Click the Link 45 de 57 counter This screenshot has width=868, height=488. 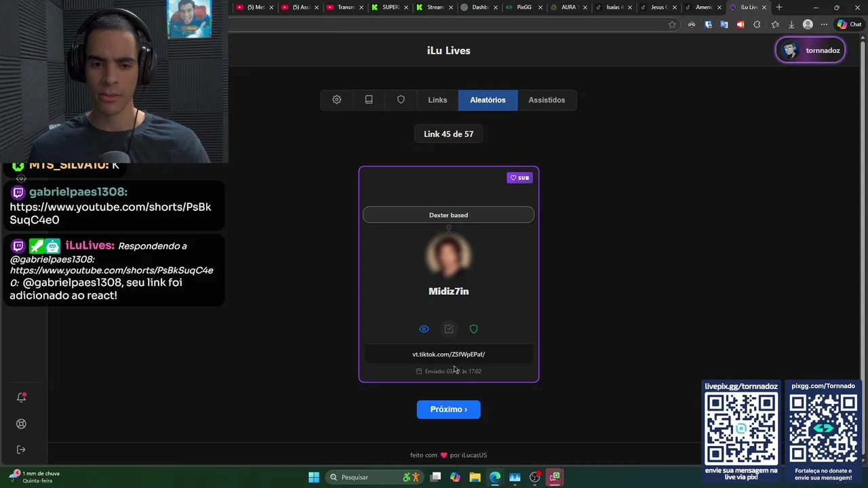click(448, 134)
